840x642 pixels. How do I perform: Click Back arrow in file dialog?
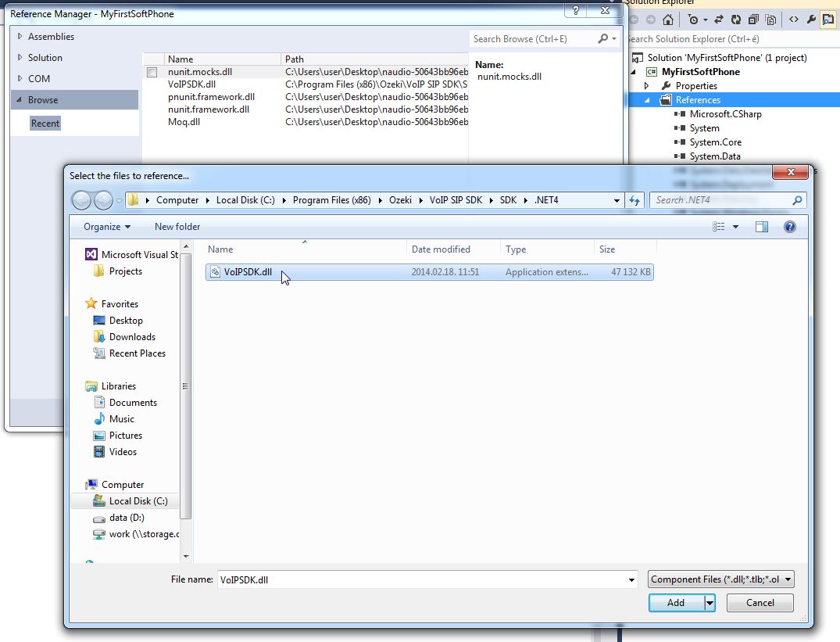pos(81,200)
